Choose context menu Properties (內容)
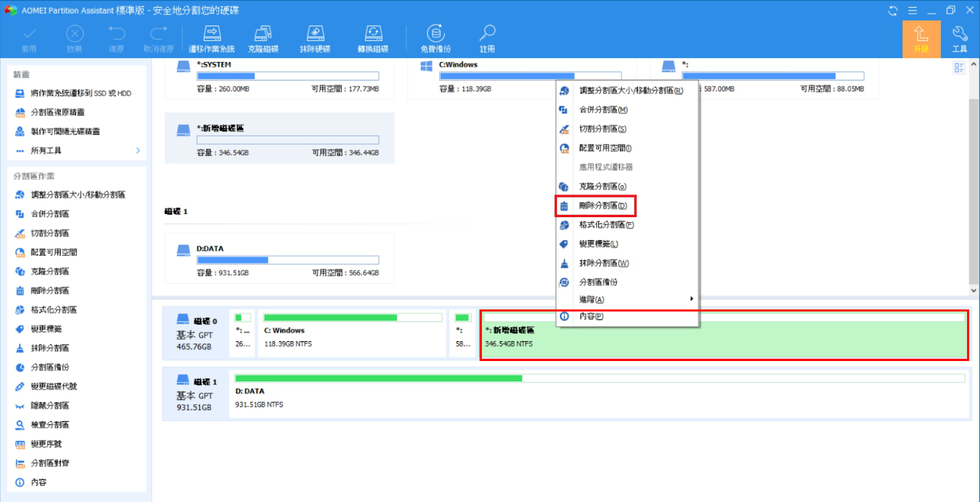Screen dimensions: 980x502 627,316
